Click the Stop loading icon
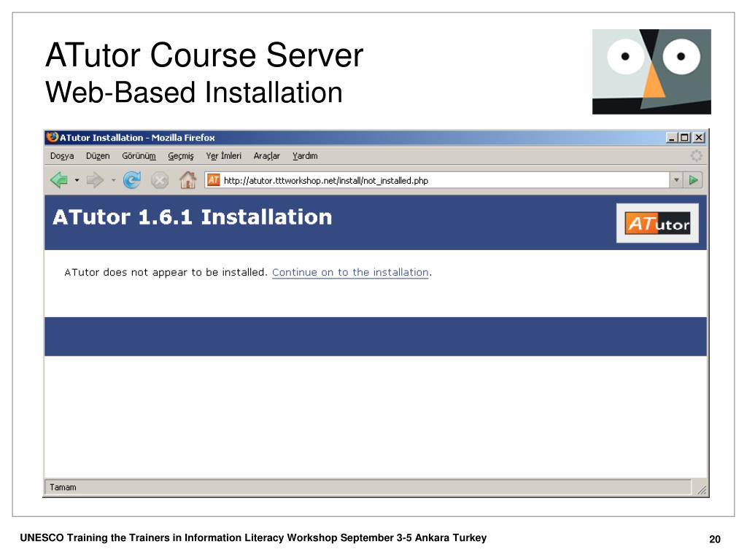The height and width of the screenshot is (560, 747). 160,181
